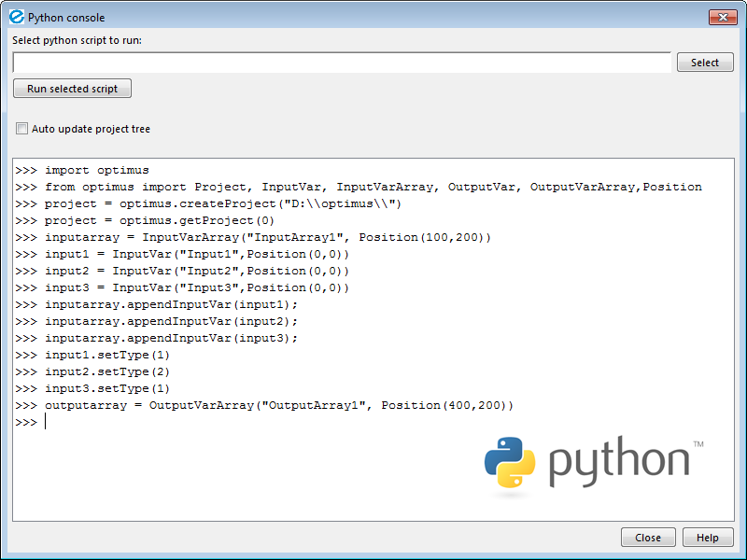Click the createProject command line
Viewport: 747px width, 560px height.
tap(208, 203)
